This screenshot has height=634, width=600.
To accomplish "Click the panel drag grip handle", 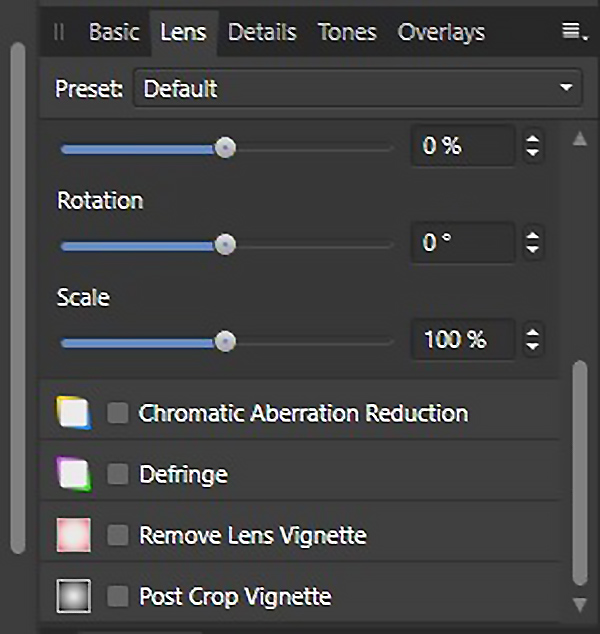I will click(59, 32).
